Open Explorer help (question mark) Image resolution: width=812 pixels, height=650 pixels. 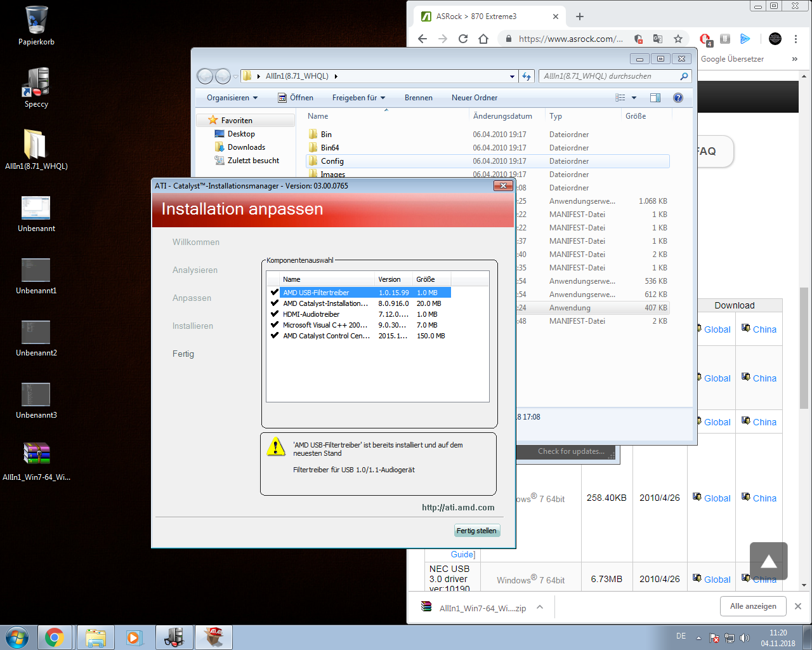click(678, 98)
